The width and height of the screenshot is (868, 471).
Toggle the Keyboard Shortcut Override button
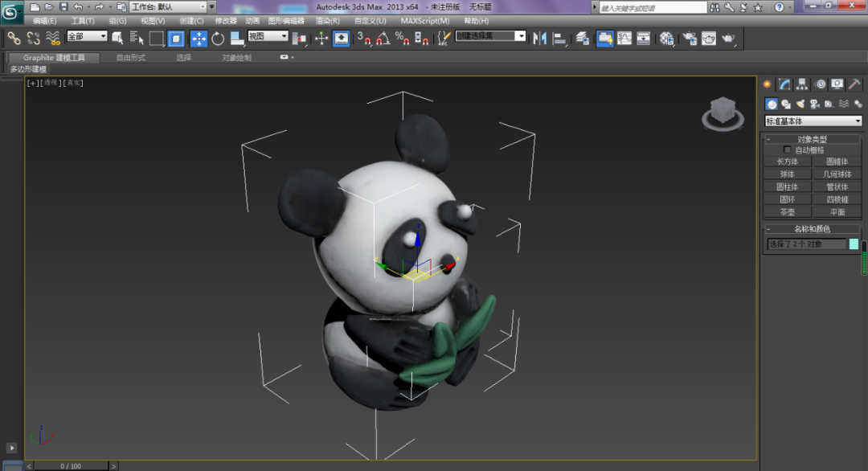point(341,39)
